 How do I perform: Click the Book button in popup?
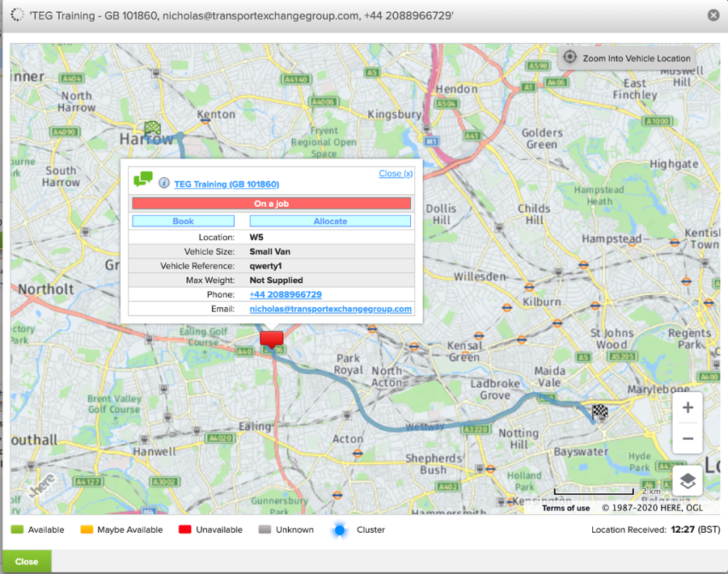point(183,221)
